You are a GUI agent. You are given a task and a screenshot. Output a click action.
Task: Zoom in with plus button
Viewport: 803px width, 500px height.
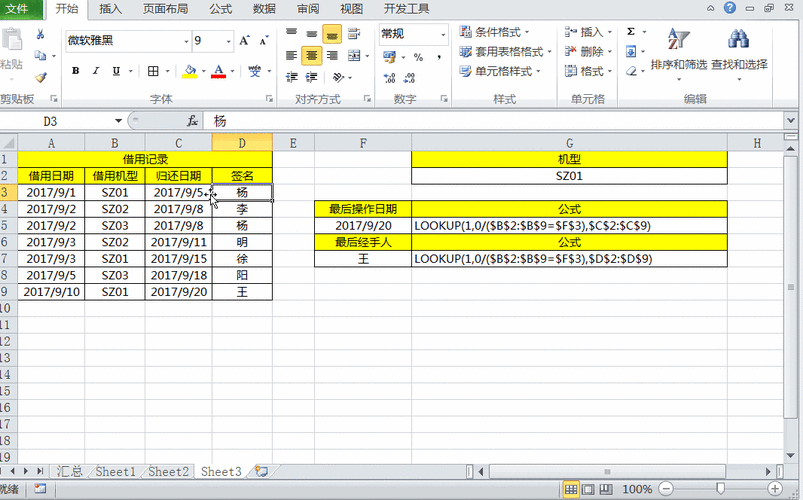[x=775, y=489]
